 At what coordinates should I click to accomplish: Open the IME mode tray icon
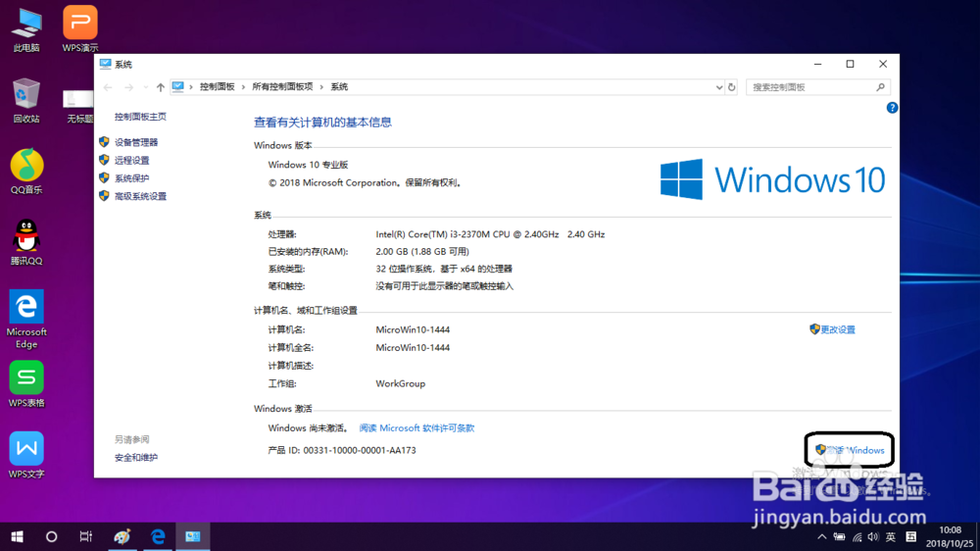click(x=911, y=536)
